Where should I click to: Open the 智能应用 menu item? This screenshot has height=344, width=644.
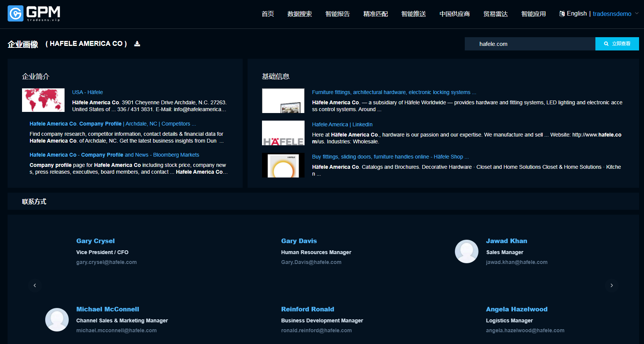534,14
